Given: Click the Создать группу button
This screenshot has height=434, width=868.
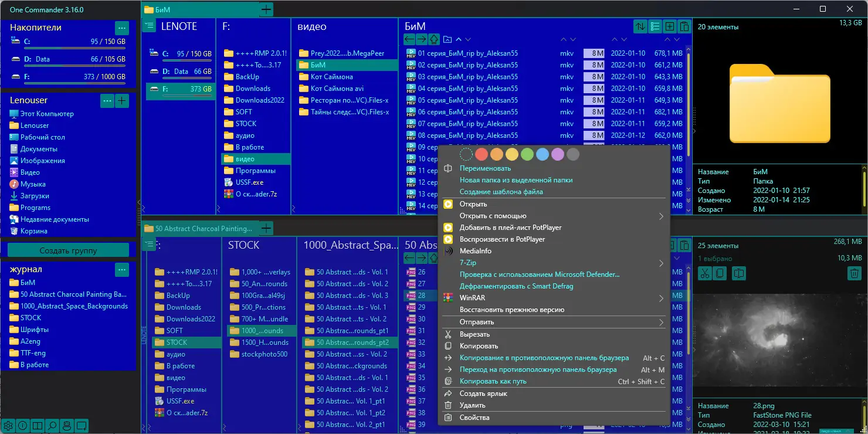Looking at the screenshot, I should 69,249.
